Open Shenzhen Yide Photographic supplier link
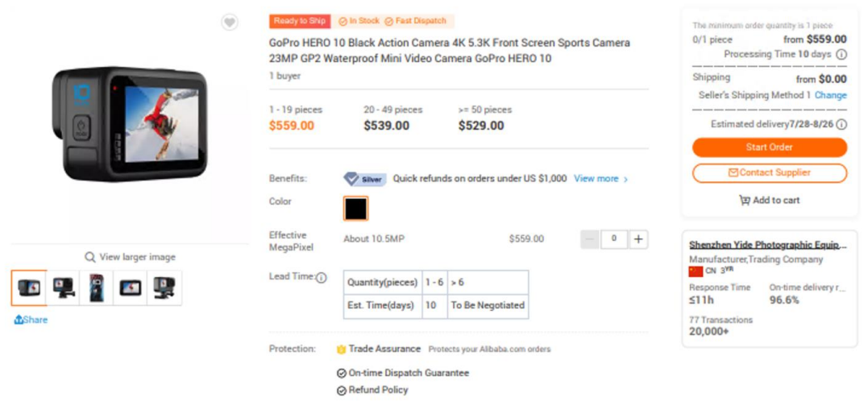The height and width of the screenshot is (406, 868). point(768,245)
